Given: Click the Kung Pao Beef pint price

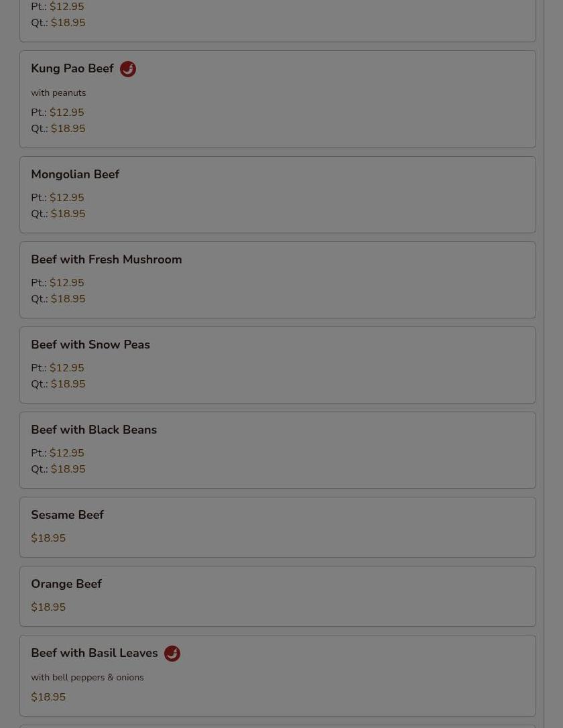Looking at the screenshot, I should [x=67, y=113].
